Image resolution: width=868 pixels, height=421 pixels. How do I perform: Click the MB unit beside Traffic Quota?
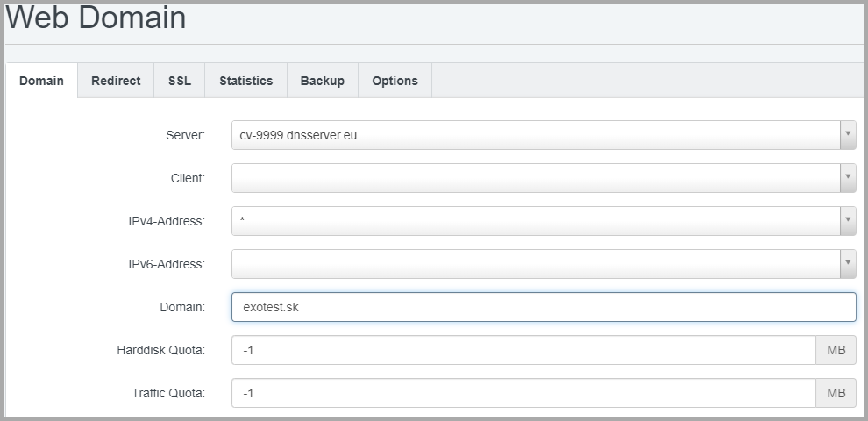pyautogui.click(x=836, y=393)
